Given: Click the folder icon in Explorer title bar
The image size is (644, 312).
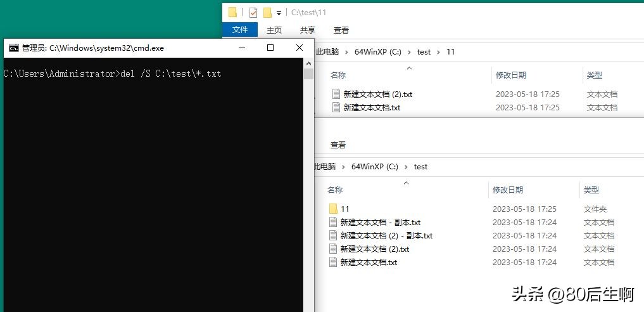Looking at the screenshot, I should (233, 12).
